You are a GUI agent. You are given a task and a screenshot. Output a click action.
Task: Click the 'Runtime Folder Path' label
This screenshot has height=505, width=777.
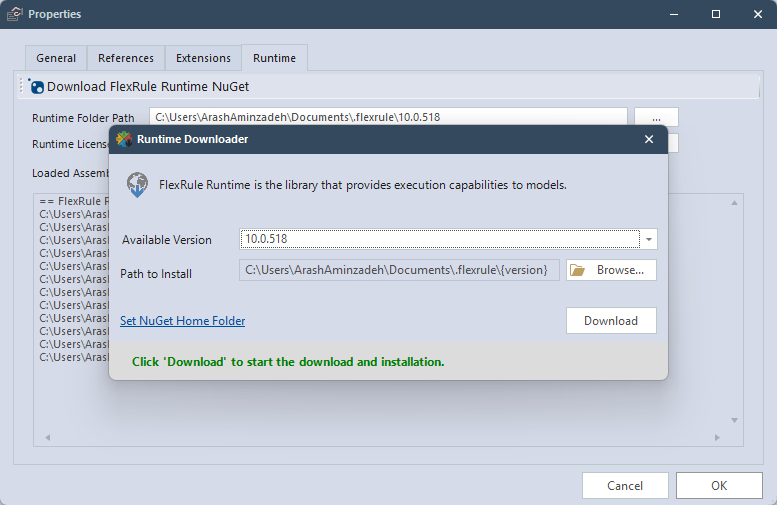click(83, 118)
